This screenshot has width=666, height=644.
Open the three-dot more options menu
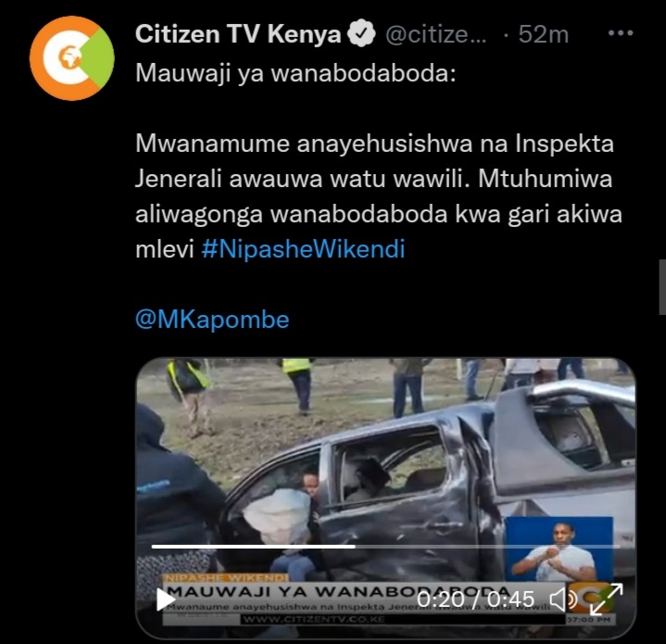[x=621, y=32]
